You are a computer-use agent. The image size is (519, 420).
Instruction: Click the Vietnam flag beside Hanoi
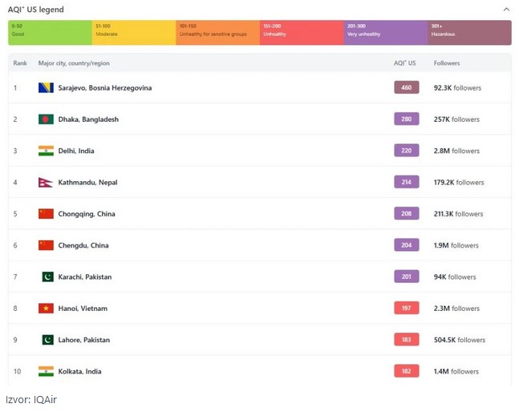(46, 309)
